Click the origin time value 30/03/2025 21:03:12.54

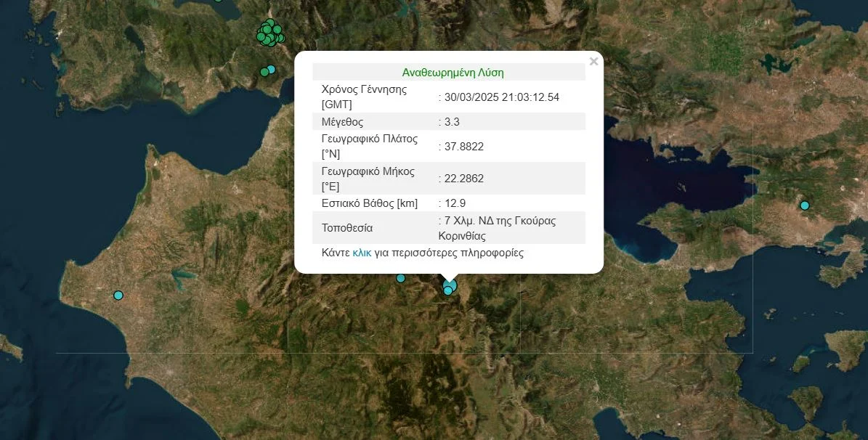click(x=501, y=97)
